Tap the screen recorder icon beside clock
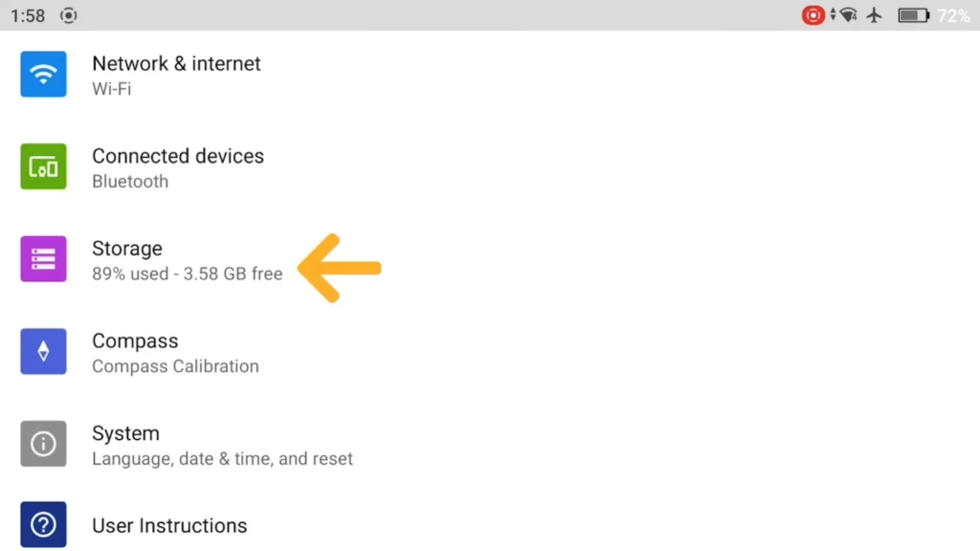Image resolution: width=980 pixels, height=551 pixels. click(x=69, y=15)
